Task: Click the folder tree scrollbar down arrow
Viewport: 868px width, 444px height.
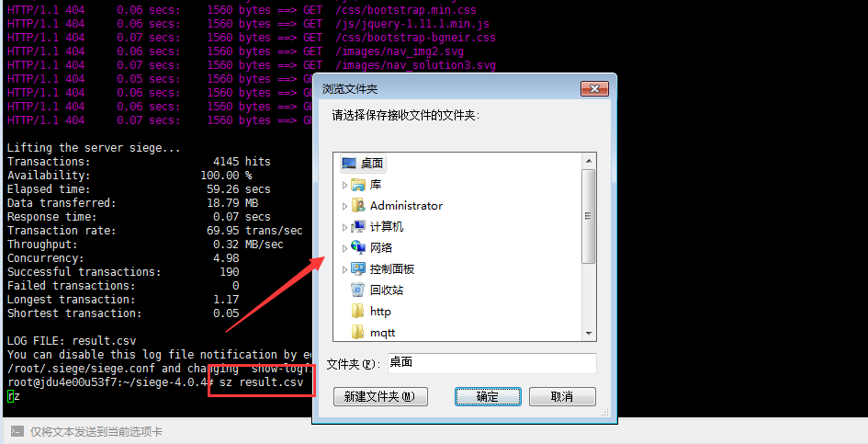Action: tap(589, 334)
